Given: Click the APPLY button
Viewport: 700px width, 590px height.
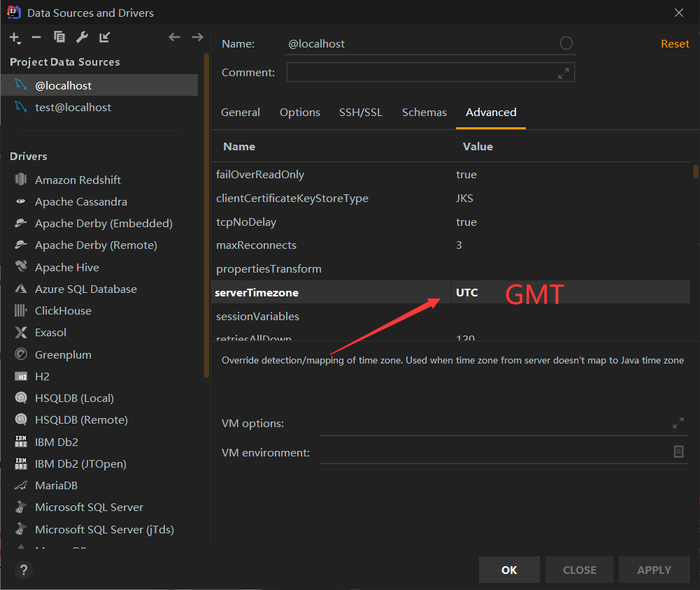Looking at the screenshot, I should point(654,570).
